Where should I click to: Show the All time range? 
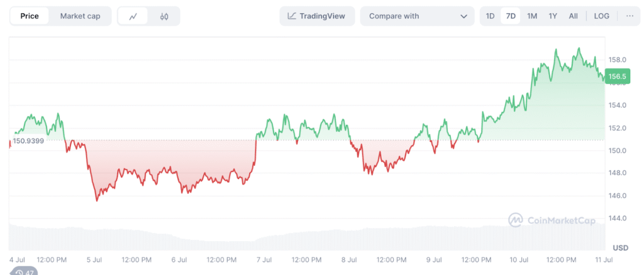click(574, 16)
